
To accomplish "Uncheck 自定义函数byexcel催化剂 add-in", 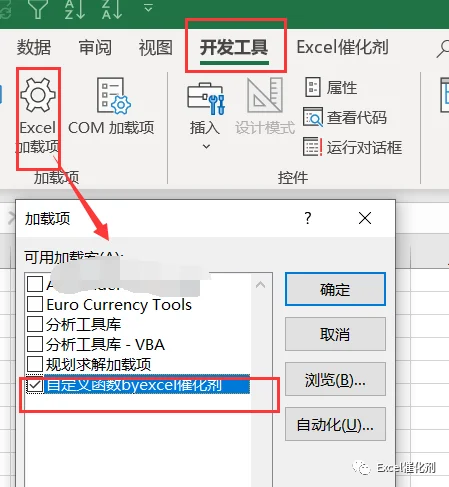I will click(35, 385).
